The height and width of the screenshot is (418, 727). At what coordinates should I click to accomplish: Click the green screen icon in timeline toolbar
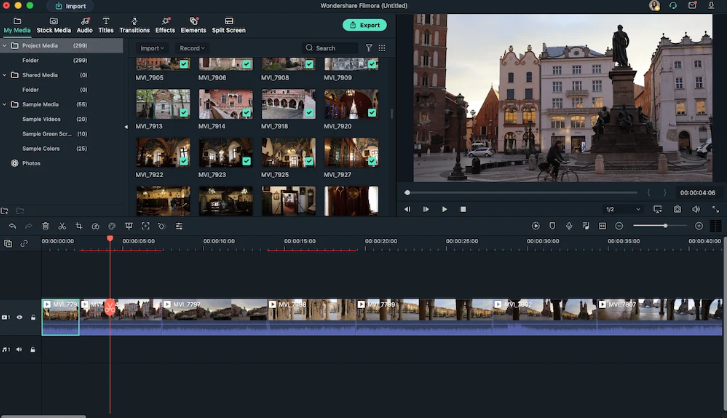[129, 226]
